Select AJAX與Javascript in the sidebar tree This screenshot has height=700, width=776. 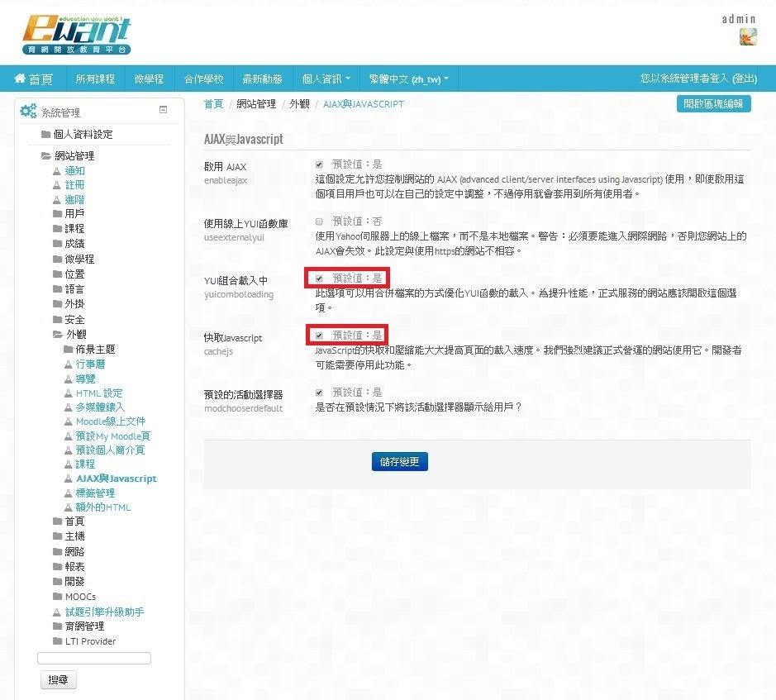pyautogui.click(x=117, y=479)
